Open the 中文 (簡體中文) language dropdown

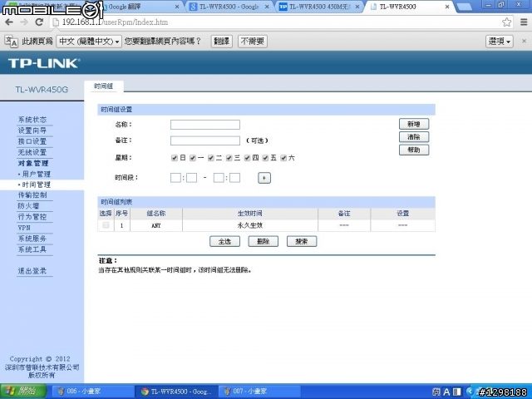[89, 42]
